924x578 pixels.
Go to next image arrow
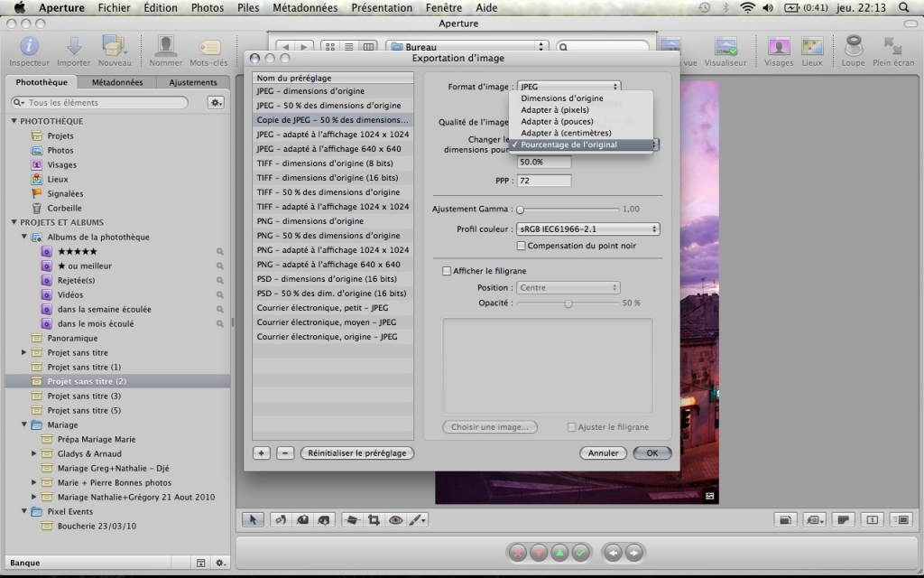tap(633, 553)
